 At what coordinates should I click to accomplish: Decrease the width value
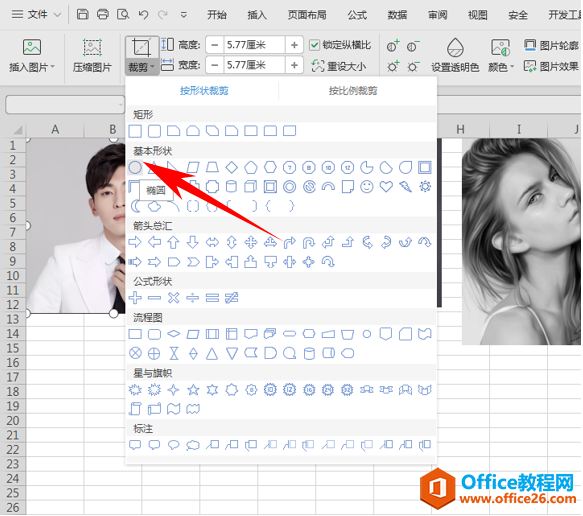(x=215, y=65)
